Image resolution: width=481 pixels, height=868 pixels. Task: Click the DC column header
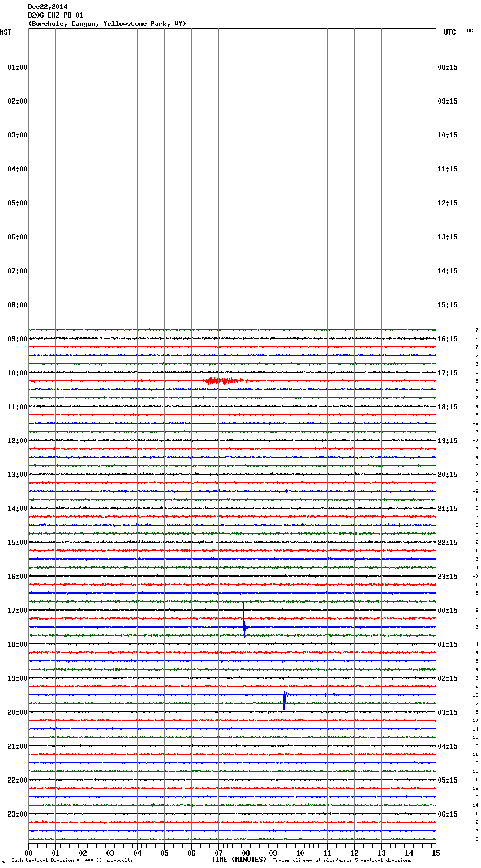470,31
